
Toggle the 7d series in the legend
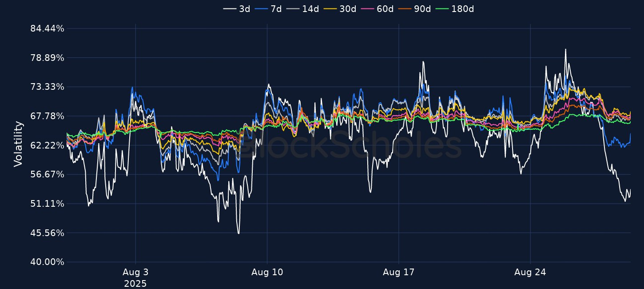(268, 8)
